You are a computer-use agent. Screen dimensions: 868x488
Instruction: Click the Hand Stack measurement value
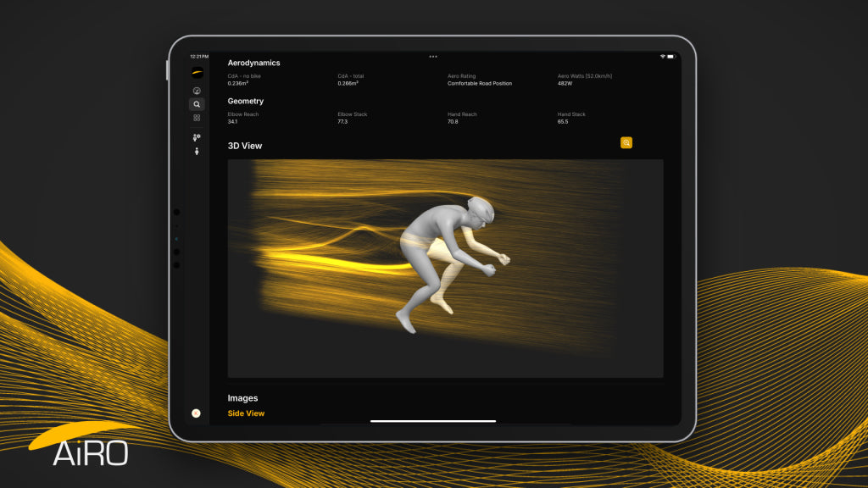563,122
